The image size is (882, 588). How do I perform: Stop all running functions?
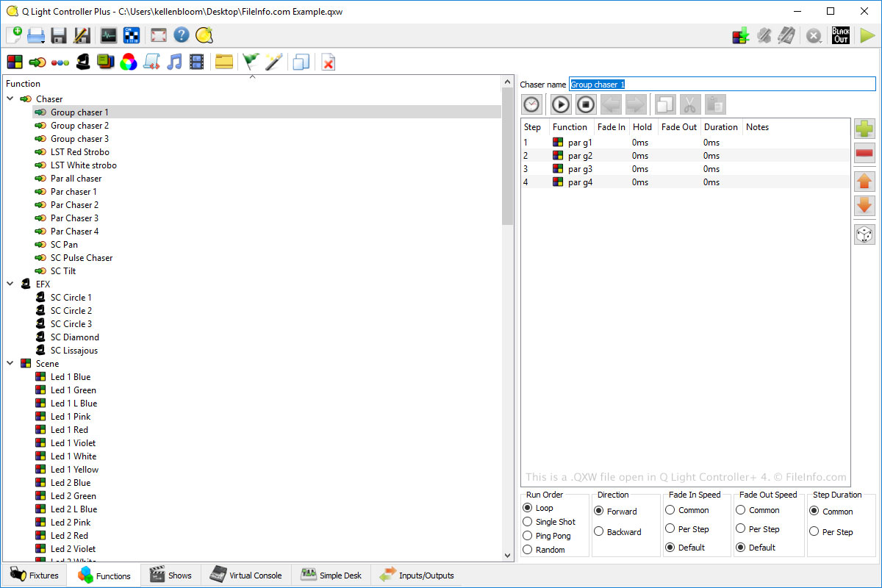point(813,35)
